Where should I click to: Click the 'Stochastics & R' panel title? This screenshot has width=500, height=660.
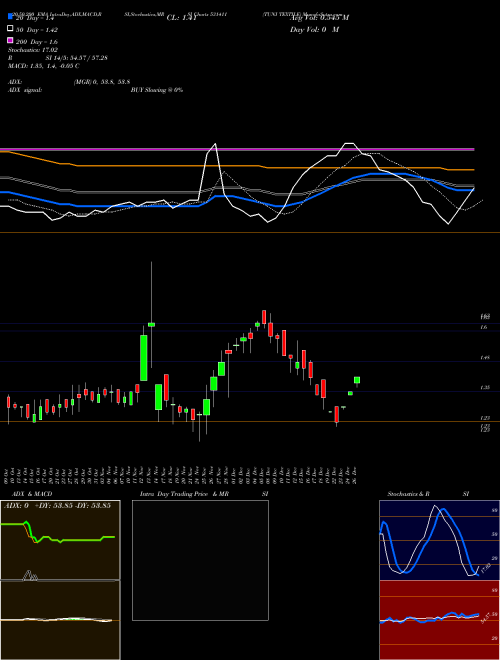click(408, 494)
